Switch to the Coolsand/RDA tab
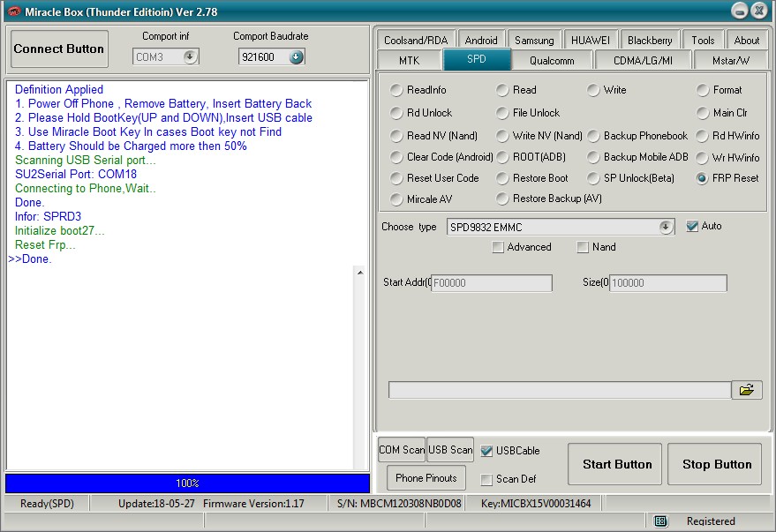 pos(416,40)
